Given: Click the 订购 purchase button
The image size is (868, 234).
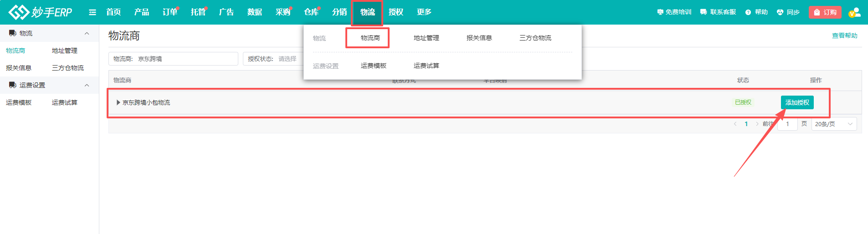Looking at the screenshot, I should [825, 12].
